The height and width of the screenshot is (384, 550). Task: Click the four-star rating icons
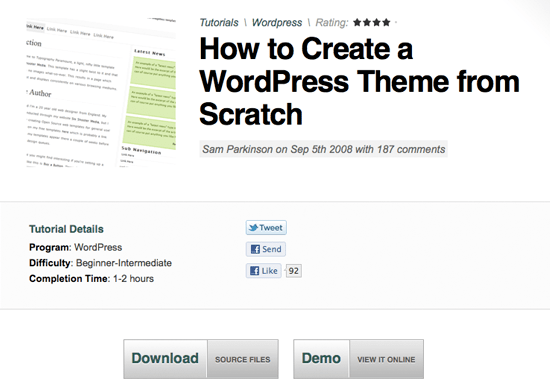click(372, 23)
